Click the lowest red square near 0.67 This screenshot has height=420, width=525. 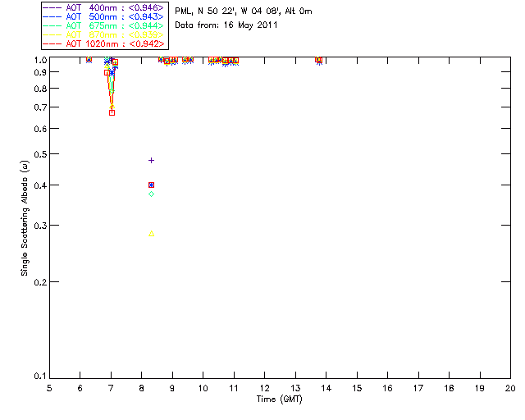[x=112, y=113]
